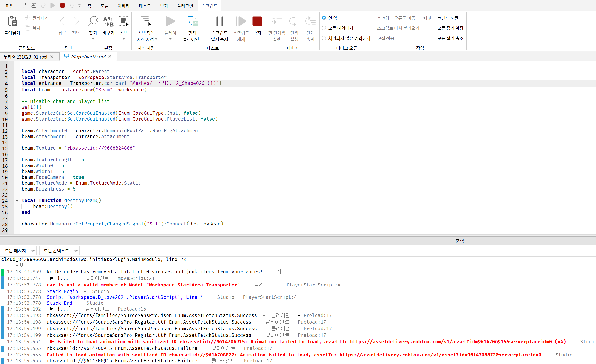596x364 pixels.
Task: Expand the {...} table logged by Preload:15
Action: tap(52, 309)
